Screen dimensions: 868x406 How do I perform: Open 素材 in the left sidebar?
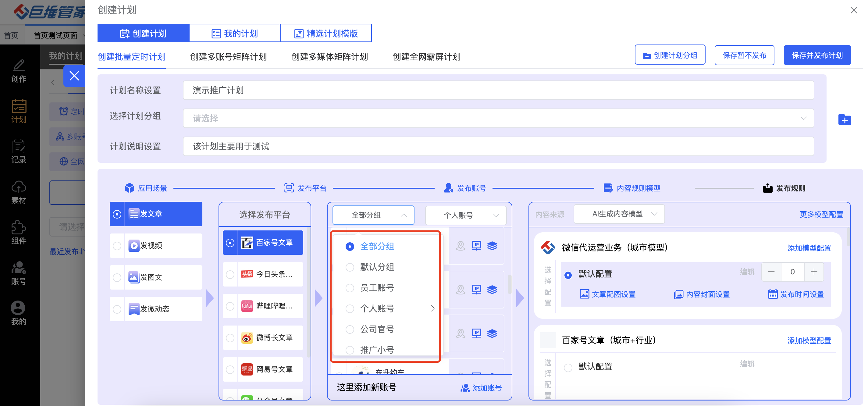tap(19, 192)
